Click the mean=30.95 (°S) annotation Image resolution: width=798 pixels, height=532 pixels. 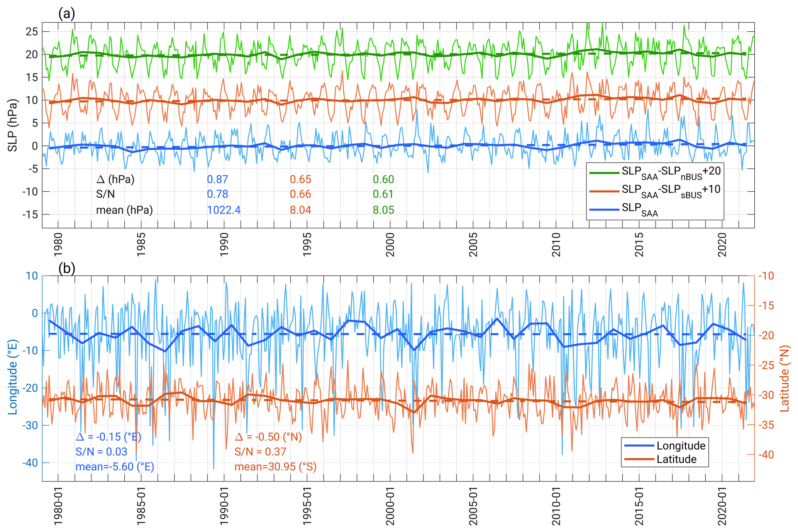[x=275, y=467]
